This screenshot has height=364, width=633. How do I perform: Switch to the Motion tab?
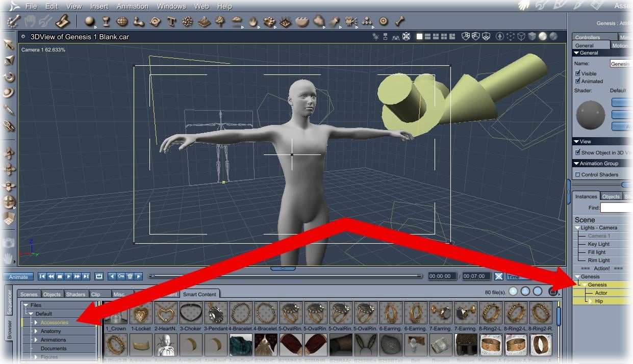tap(620, 45)
